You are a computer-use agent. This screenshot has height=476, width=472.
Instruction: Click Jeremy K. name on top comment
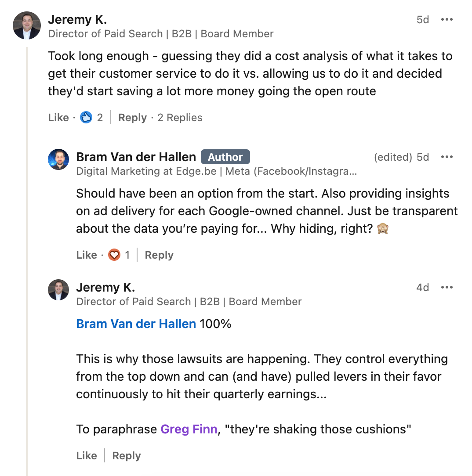77,19
